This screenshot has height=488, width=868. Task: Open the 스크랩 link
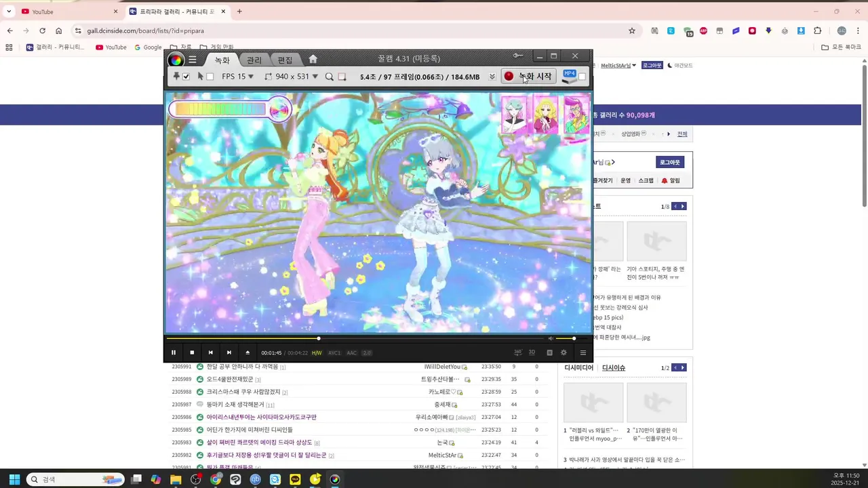[646, 180]
